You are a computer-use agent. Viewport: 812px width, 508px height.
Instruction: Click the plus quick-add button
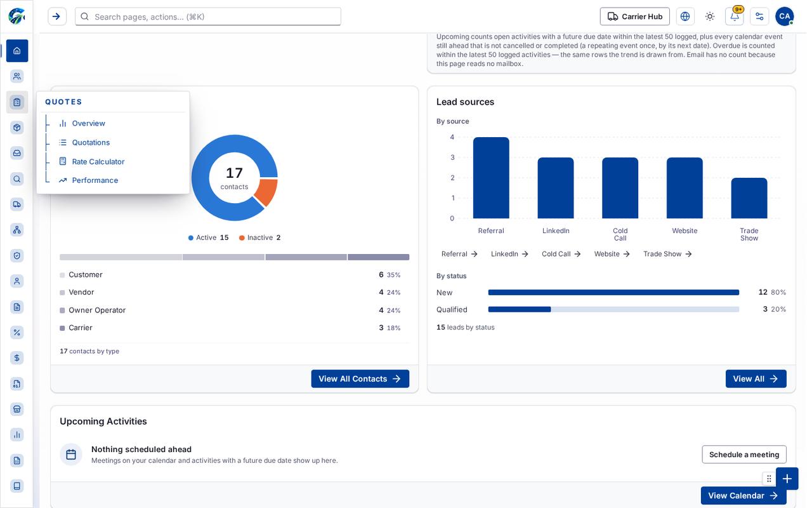(787, 479)
